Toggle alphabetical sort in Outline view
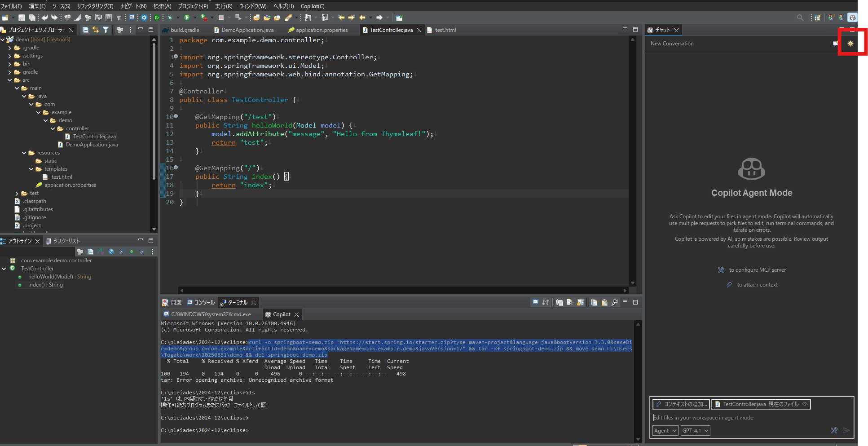The image size is (868, 446). [101, 252]
